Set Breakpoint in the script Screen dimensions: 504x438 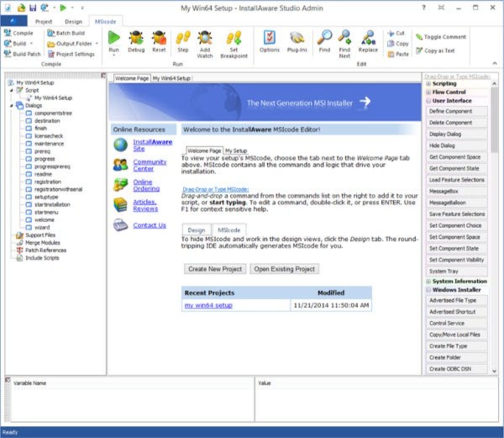click(234, 44)
